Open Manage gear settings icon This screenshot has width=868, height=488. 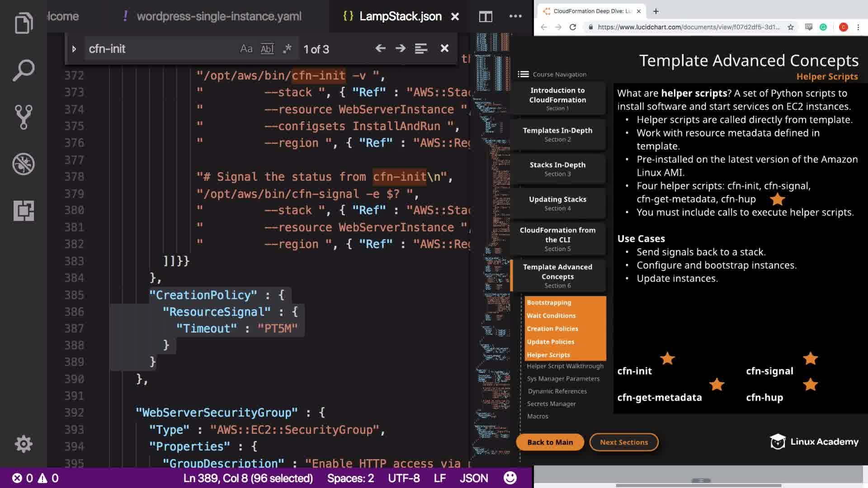click(x=24, y=444)
